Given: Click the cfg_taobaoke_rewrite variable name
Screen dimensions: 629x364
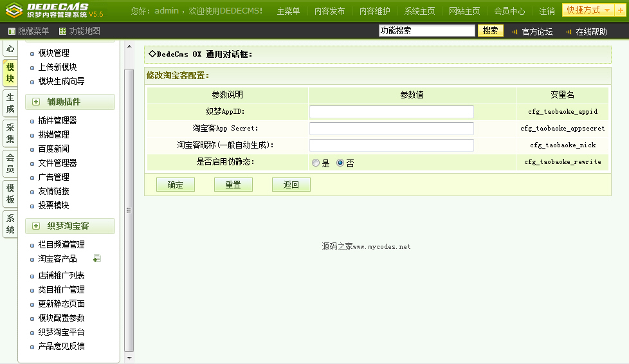Looking at the screenshot, I should pyautogui.click(x=562, y=161).
